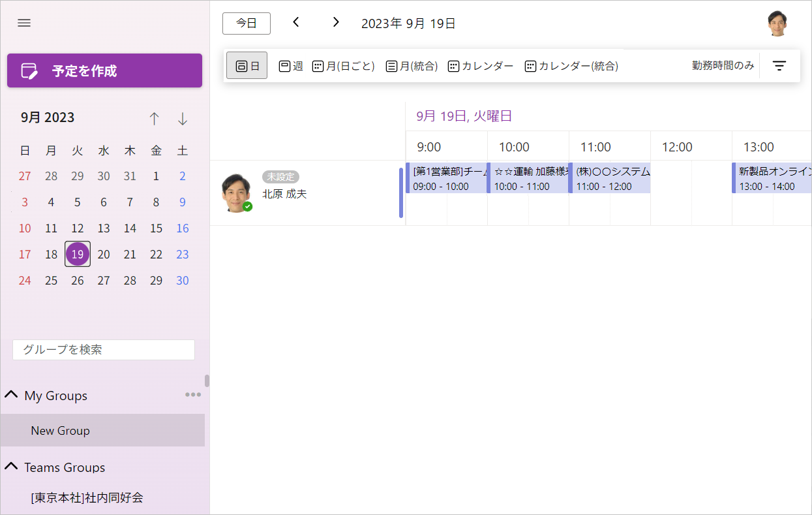Go to previous day with left chevron
Viewport: 812px width, 515px height.
296,22
